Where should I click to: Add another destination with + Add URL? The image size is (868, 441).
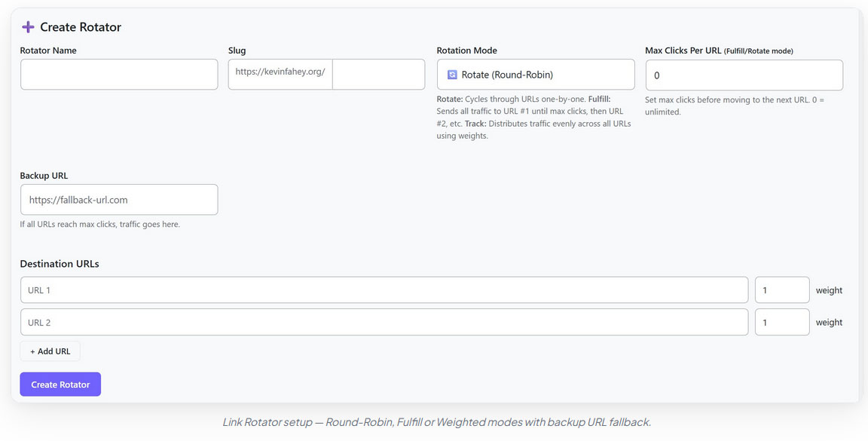click(50, 351)
